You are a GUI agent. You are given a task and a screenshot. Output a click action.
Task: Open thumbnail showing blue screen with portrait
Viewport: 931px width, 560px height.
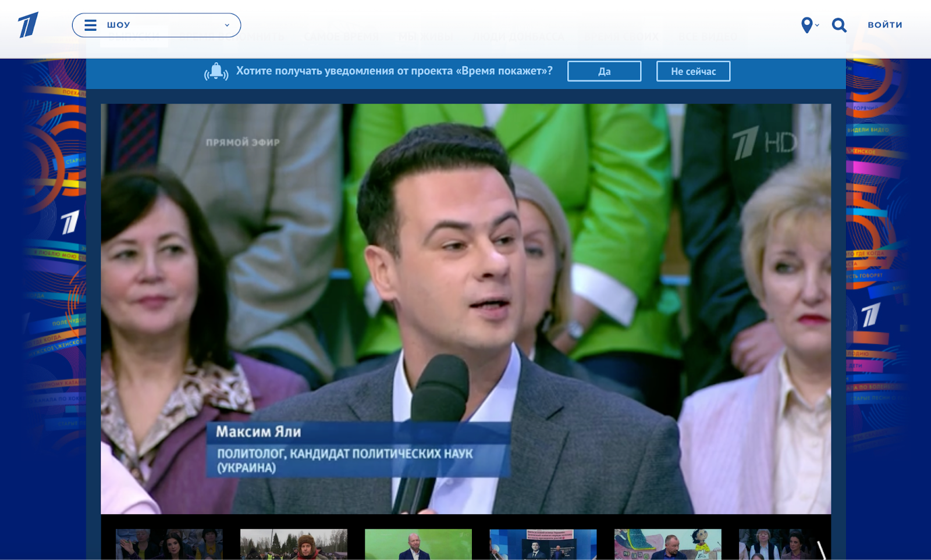pos(542,544)
